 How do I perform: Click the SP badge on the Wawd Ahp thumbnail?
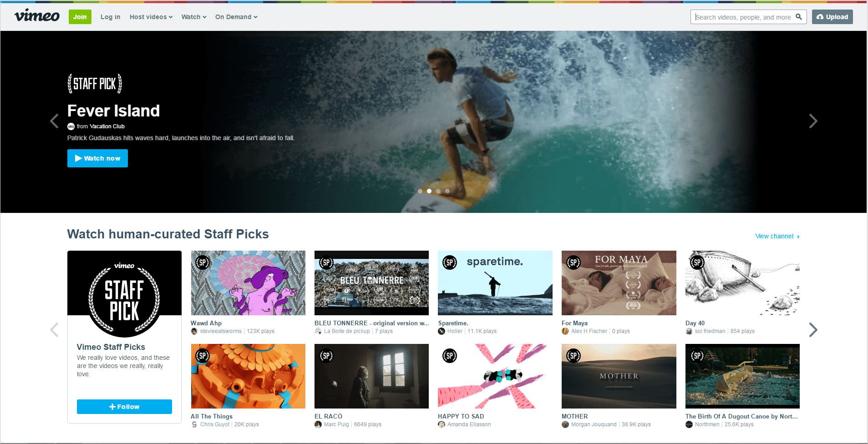(x=203, y=262)
